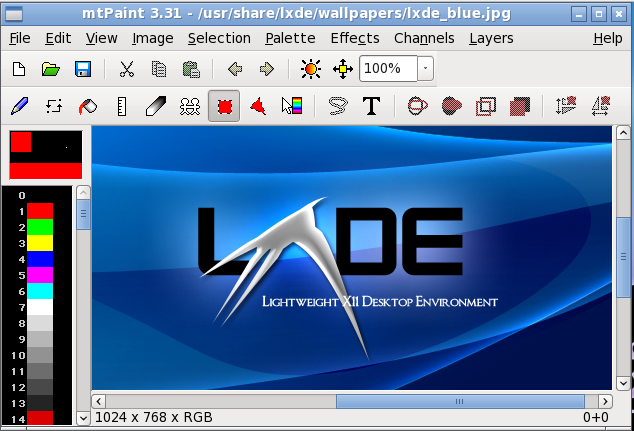634x431 pixels.
Task: Save the image with floppy icon
Action: click(83, 69)
